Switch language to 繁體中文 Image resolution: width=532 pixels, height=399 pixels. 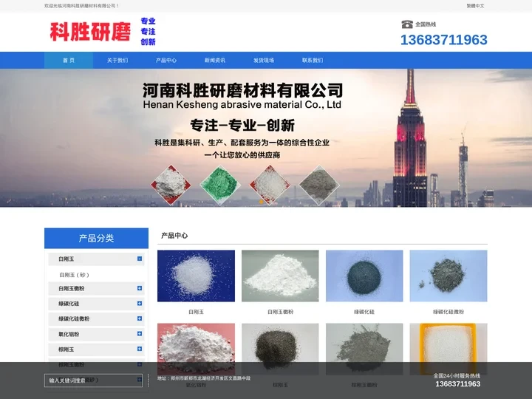pyautogui.click(x=475, y=6)
